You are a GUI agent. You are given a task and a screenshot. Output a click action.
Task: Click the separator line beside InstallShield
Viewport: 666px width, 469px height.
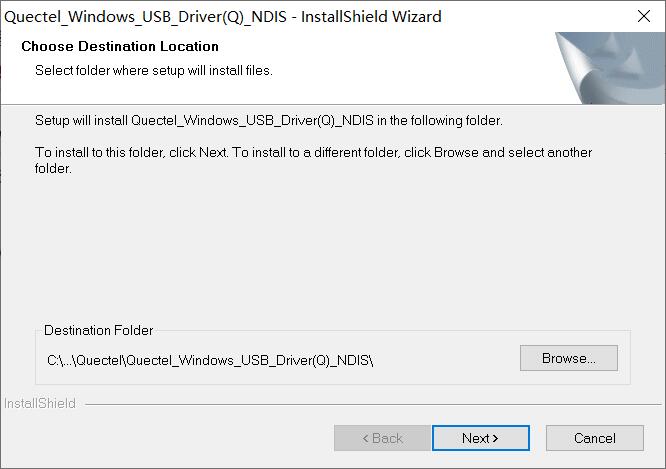[x=373, y=404]
